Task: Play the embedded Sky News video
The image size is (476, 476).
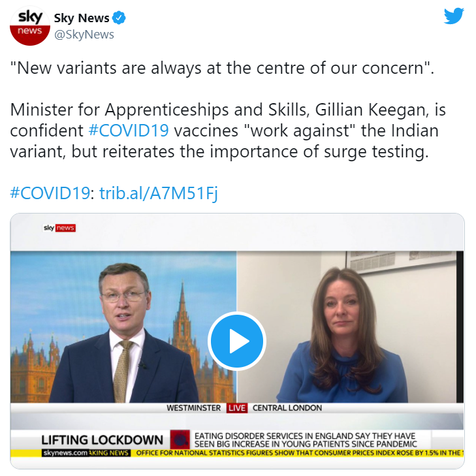Action: point(237,341)
